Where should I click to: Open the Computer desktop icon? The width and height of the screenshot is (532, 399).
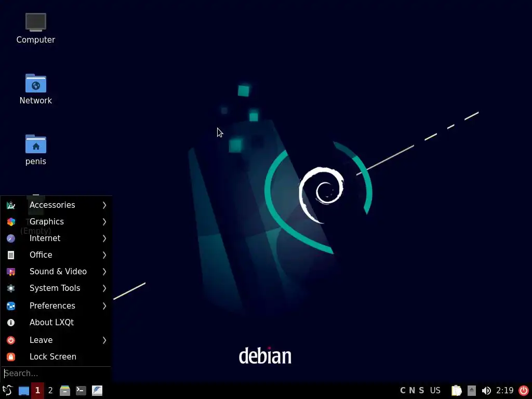pos(36,29)
